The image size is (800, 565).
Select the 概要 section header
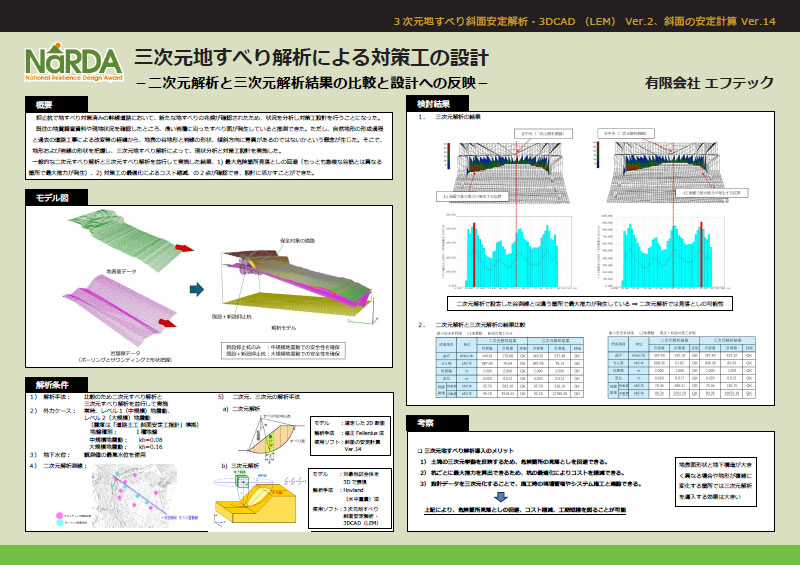click(x=56, y=105)
